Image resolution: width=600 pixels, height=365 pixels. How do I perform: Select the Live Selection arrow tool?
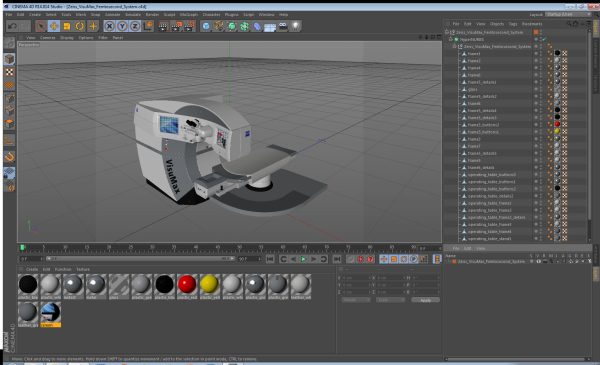click(x=41, y=26)
